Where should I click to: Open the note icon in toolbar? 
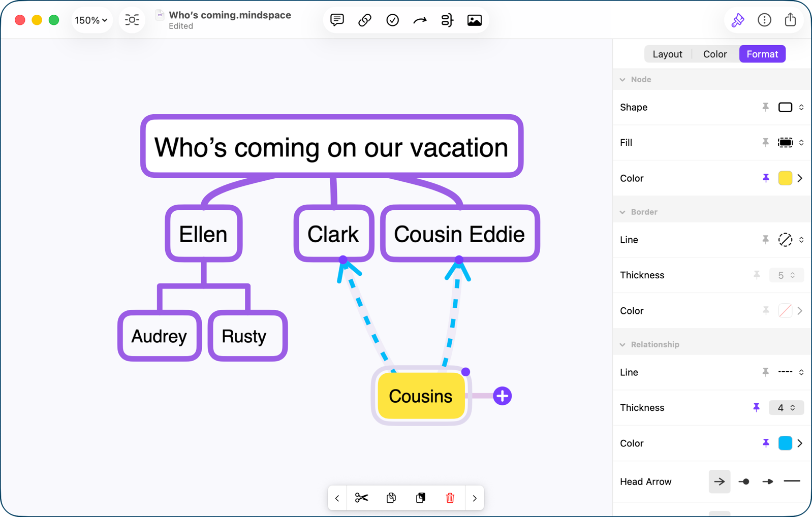click(337, 20)
